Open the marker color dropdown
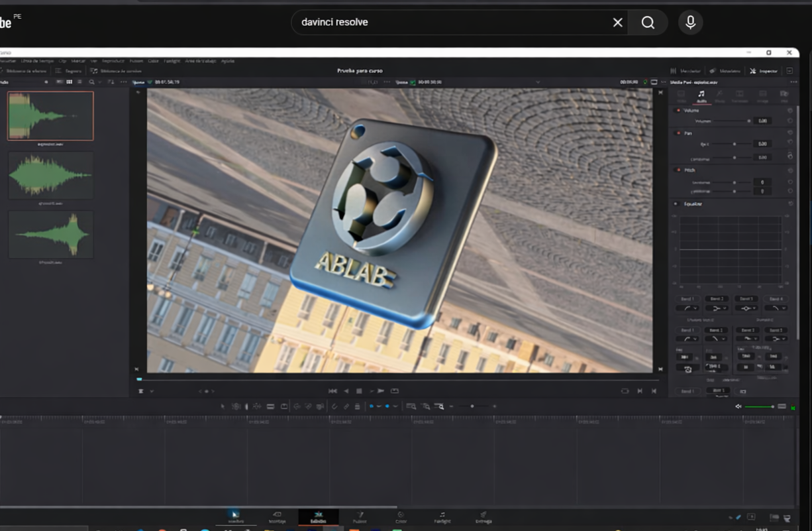The height and width of the screenshot is (531, 812). pyautogui.click(x=395, y=406)
